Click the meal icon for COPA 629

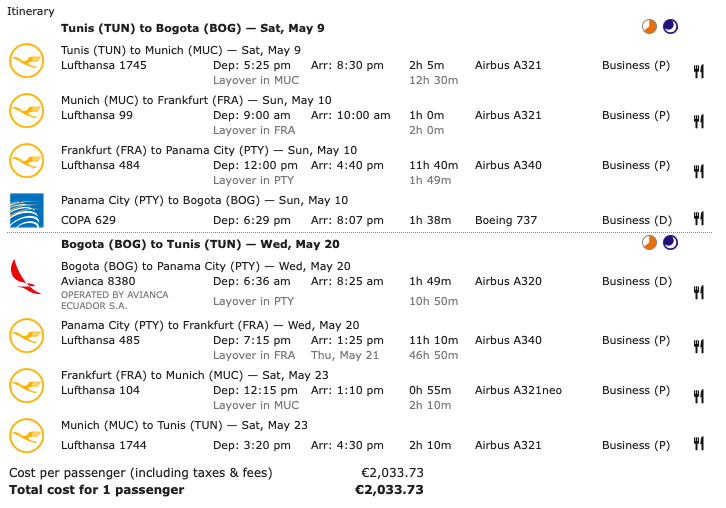[699, 219]
